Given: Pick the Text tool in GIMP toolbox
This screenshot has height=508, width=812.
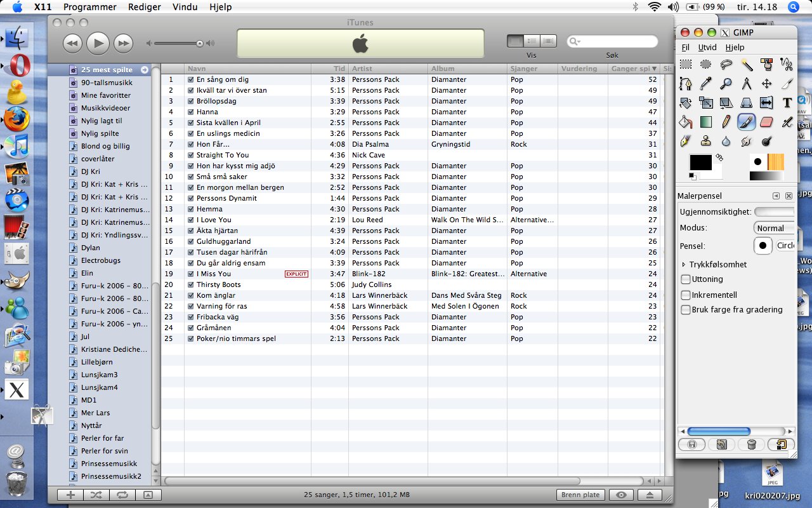Looking at the screenshot, I should (787, 102).
